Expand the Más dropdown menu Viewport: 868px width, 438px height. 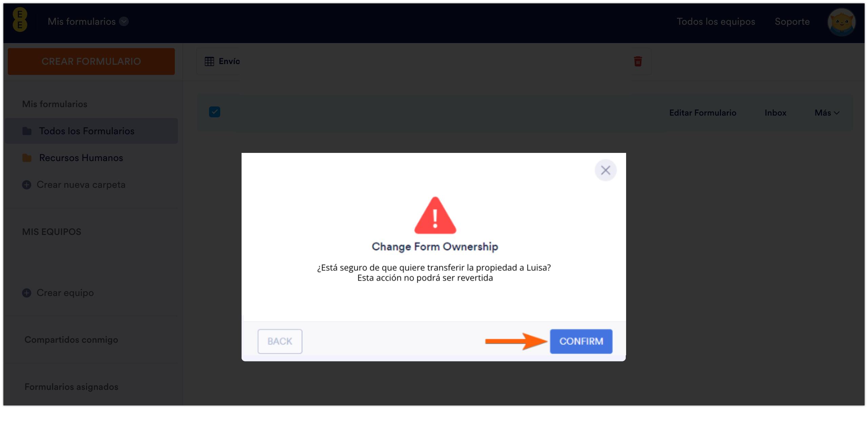827,113
